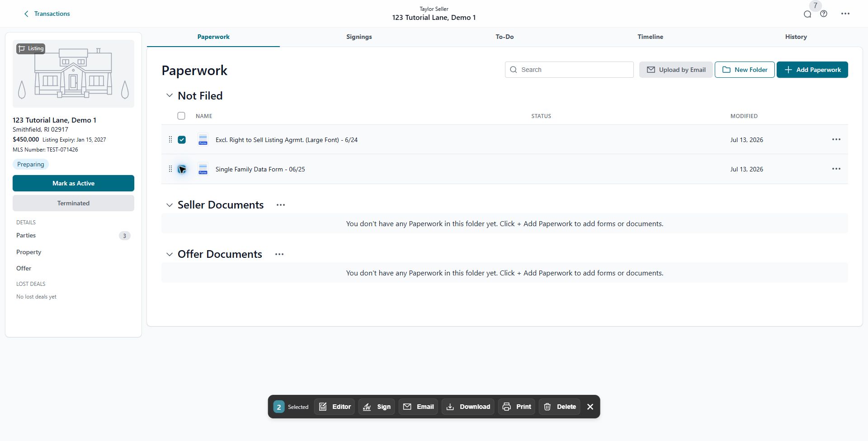Open selected items in Editor
The width and height of the screenshot is (868, 441).
click(x=335, y=407)
